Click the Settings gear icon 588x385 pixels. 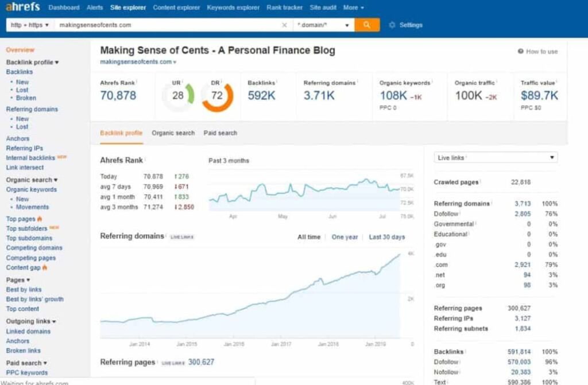[x=392, y=25]
